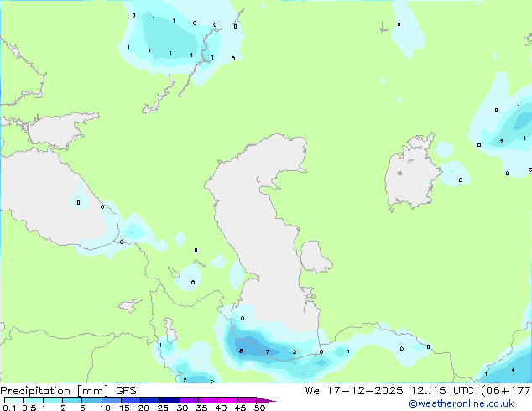The image size is (532, 411).
Task: Click the '35' legend label
Action: coord(201,408)
